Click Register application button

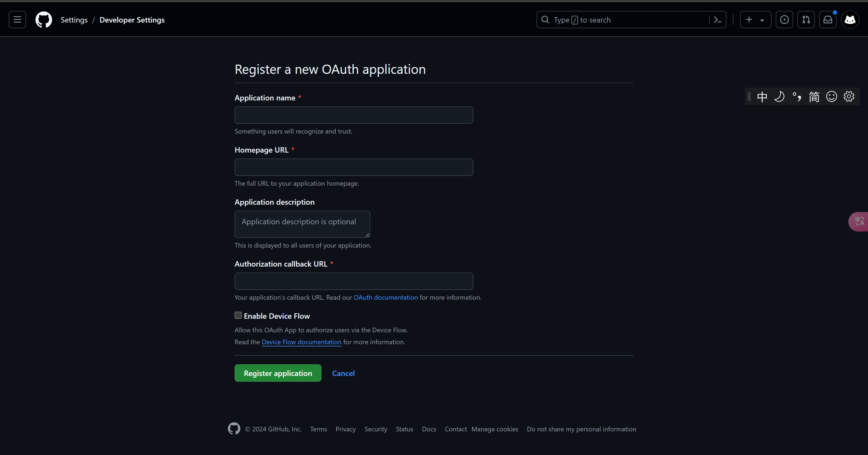[278, 373]
